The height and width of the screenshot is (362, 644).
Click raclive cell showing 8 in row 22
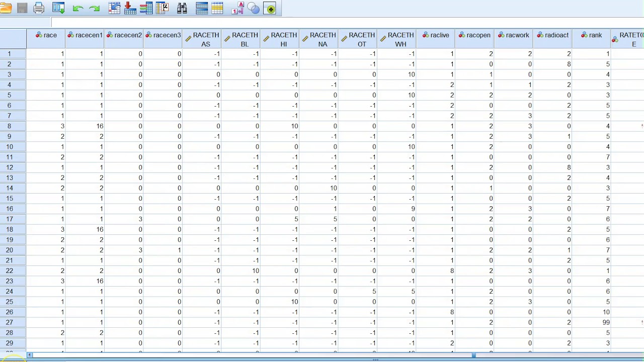click(436, 270)
